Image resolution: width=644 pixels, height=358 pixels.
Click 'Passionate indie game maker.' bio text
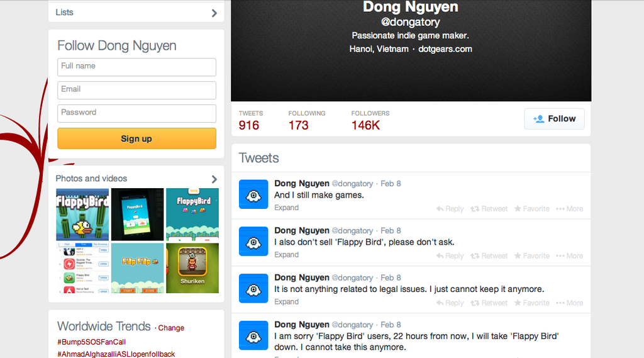point(410,36)
